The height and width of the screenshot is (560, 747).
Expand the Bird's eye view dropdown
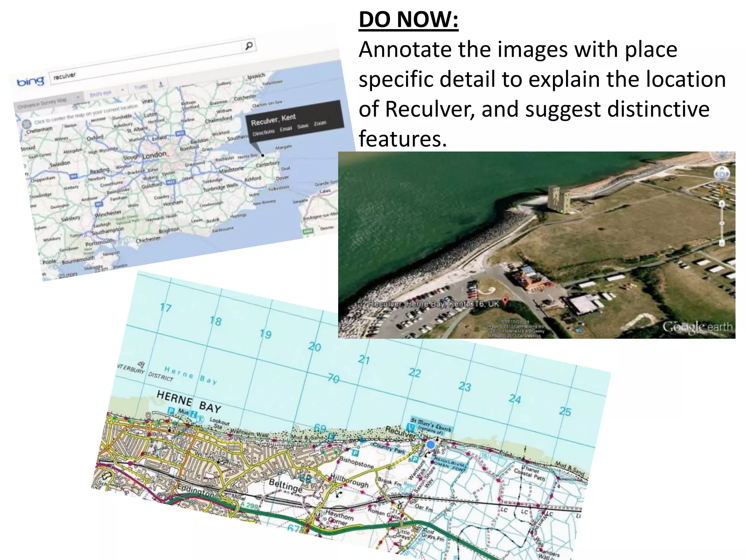(x=122, y=90)
